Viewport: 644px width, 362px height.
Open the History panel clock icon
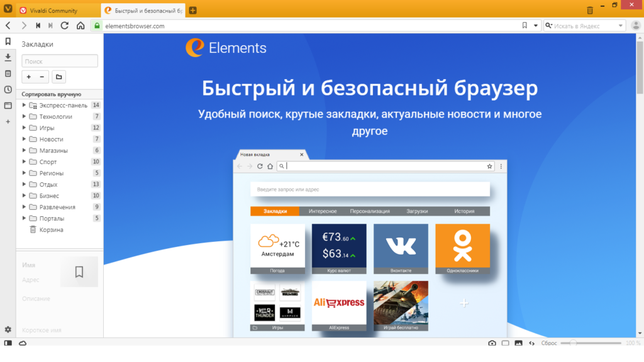pos(8,89)
